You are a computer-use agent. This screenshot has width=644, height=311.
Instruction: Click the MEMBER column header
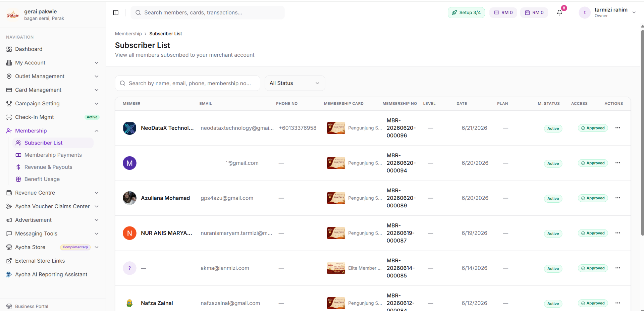point(131,104)
